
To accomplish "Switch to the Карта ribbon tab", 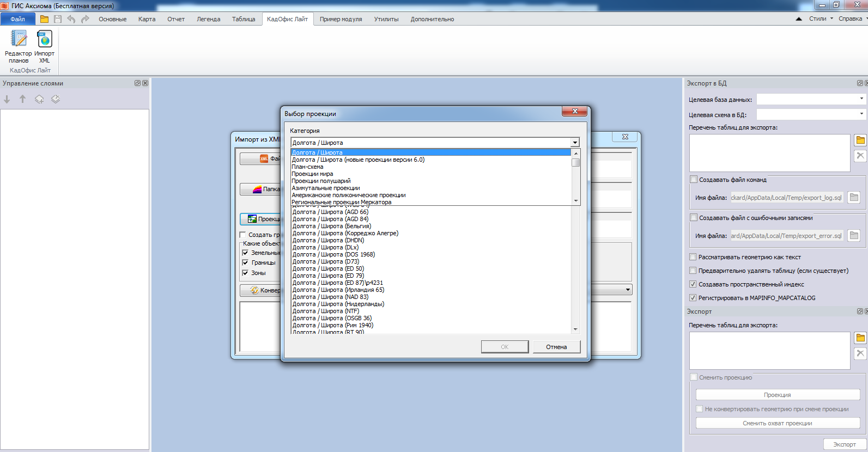I will (x=147, y=19).
